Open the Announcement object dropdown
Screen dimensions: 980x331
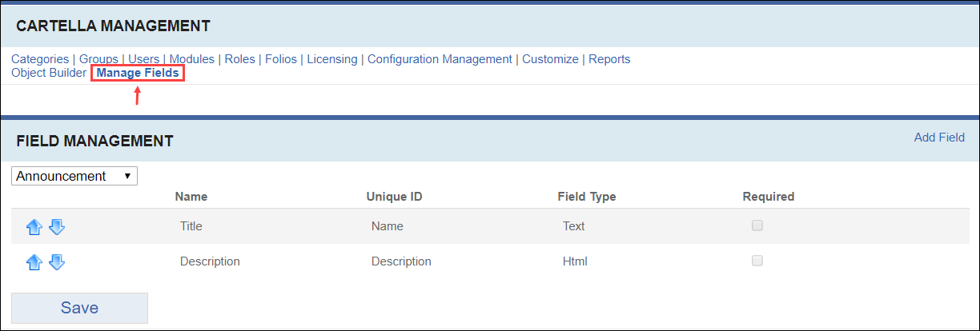[x=74, y=176]
